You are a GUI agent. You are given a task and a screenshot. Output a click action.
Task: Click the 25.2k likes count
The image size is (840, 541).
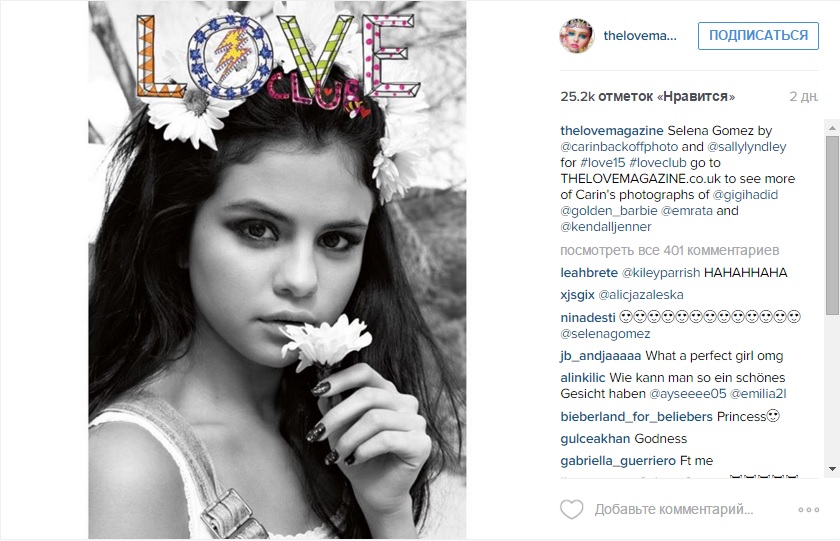click(648, 97)
